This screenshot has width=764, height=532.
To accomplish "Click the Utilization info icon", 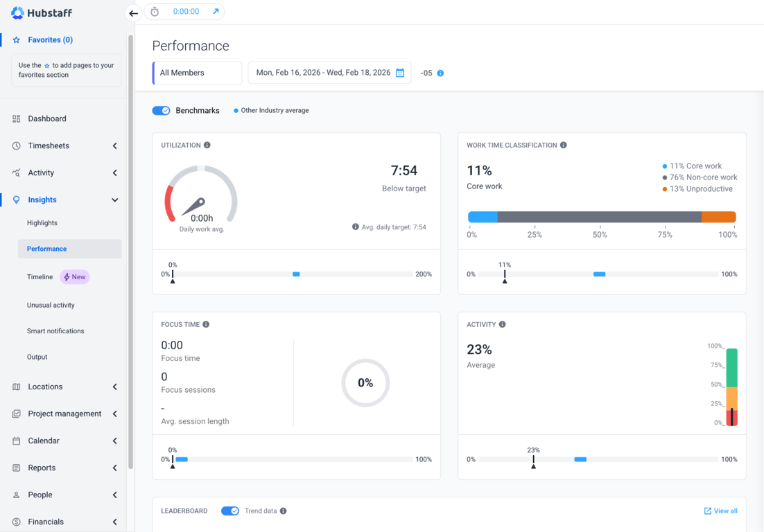I will coord(207,145).
